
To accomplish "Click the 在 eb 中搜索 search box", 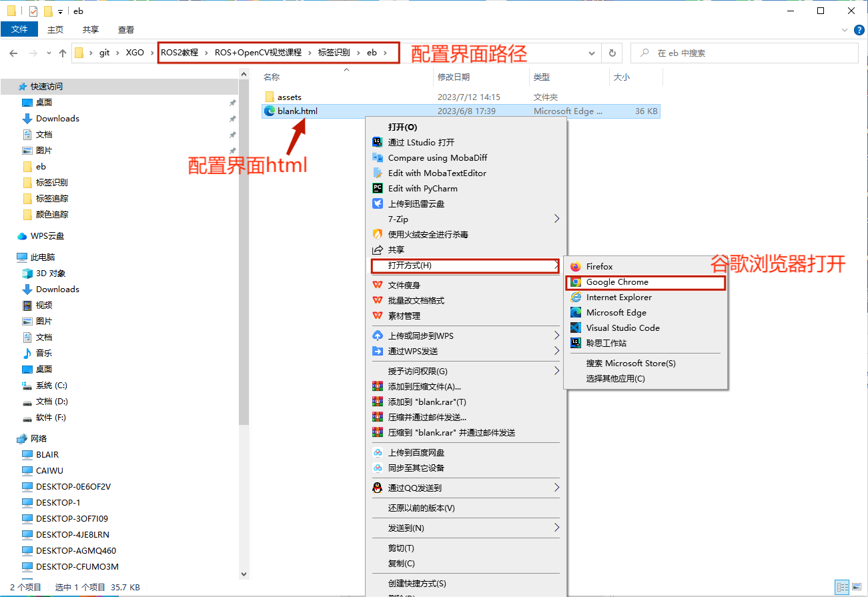I will (x=745, y=53).
